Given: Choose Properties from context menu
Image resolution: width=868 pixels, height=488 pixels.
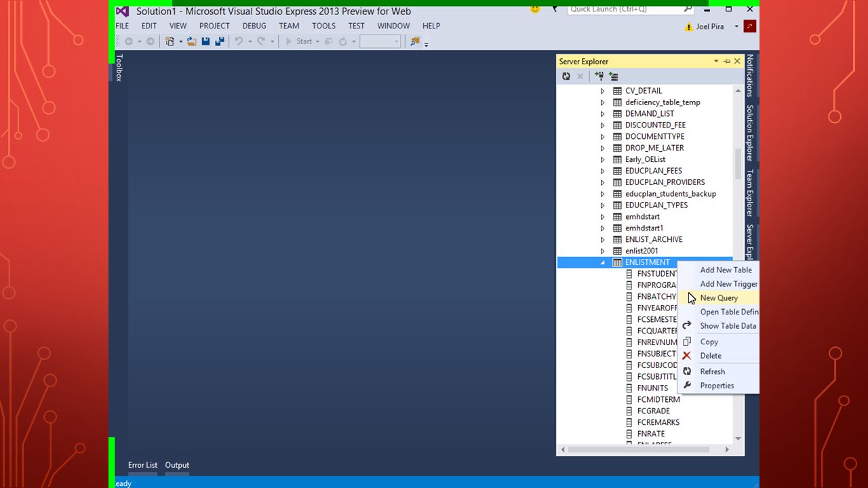Looking at the screenshot, I should (x=719, y=385).
